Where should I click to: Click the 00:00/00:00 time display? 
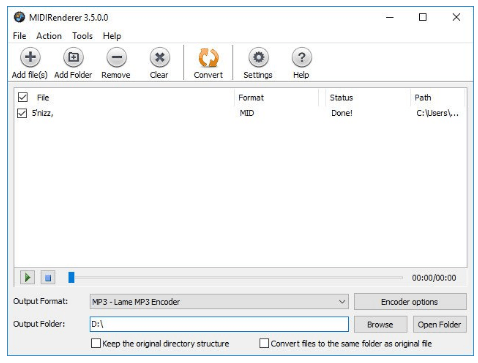point(434,278)
